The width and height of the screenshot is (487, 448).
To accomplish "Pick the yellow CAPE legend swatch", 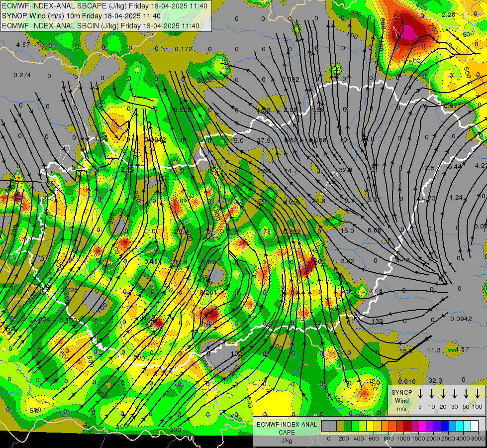I will tap(370, 426).
